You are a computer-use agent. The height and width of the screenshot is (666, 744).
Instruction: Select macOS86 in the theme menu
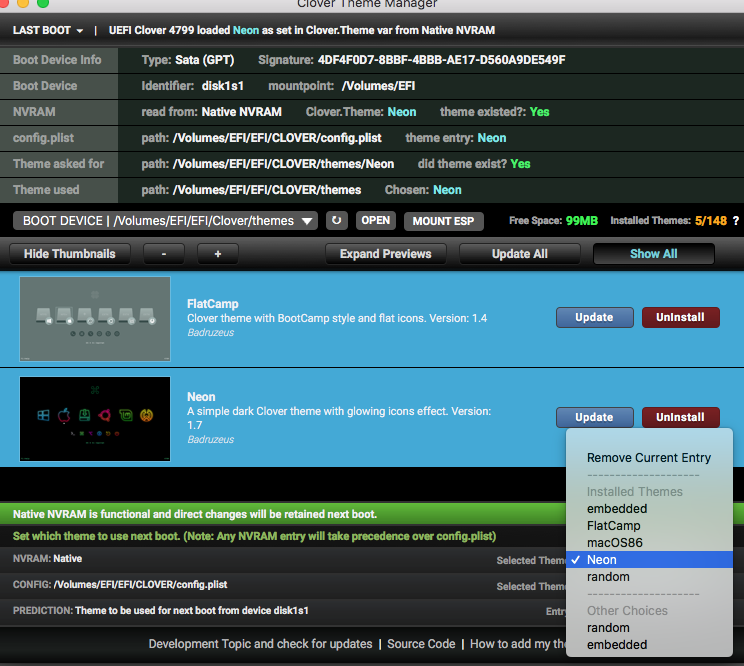[649, 543]
